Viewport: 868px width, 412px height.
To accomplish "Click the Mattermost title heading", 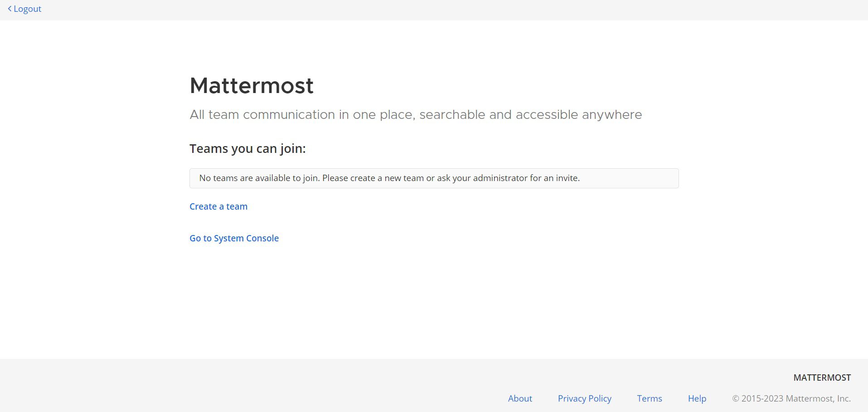I will (x=252, y=86).
